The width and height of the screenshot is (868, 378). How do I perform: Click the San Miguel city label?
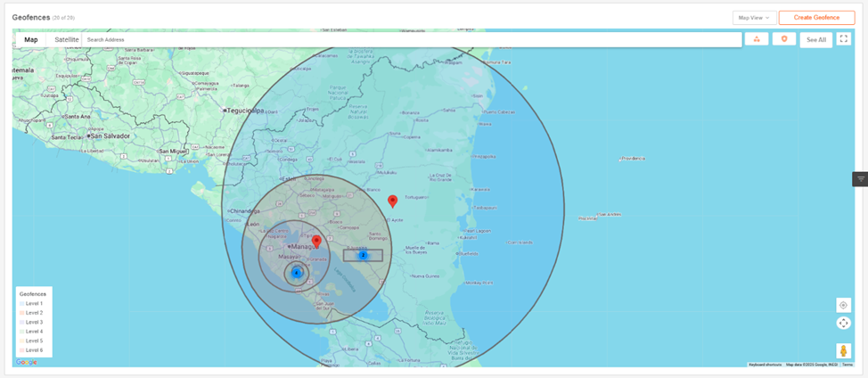(172, 151)
